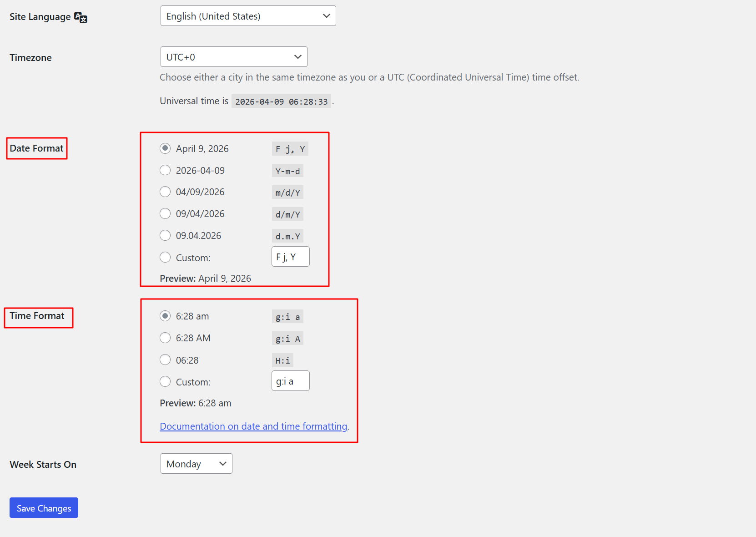The width and height of the screenshot is (756, 537).
Task: Click the Date Format label
Action: (36, 148)
